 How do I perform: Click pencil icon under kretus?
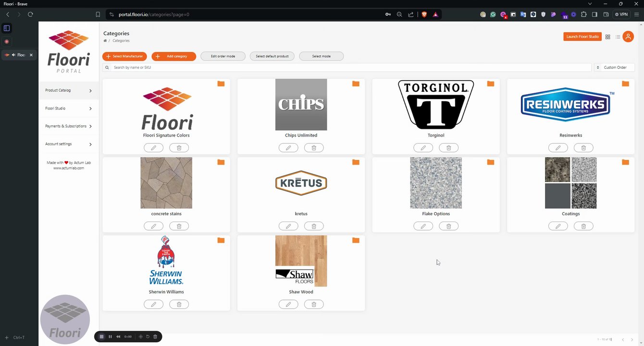coord(288,226)
